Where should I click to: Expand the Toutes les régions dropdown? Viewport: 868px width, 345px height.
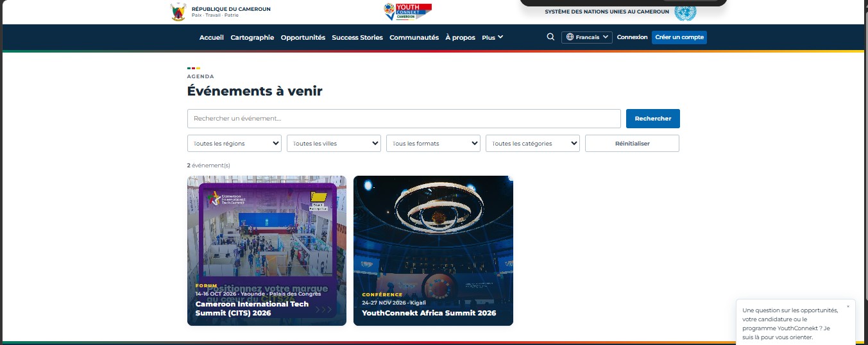pyautogui.click(x=234, y=144)
